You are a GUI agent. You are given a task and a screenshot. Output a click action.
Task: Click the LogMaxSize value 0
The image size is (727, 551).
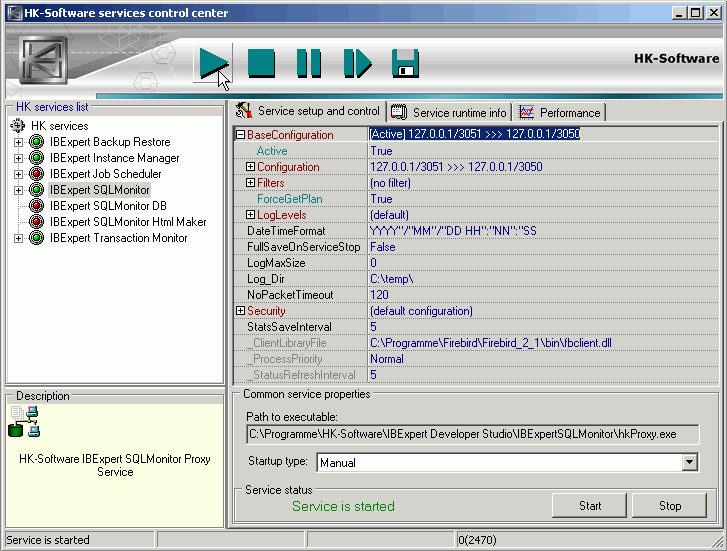tap(543, 263)
